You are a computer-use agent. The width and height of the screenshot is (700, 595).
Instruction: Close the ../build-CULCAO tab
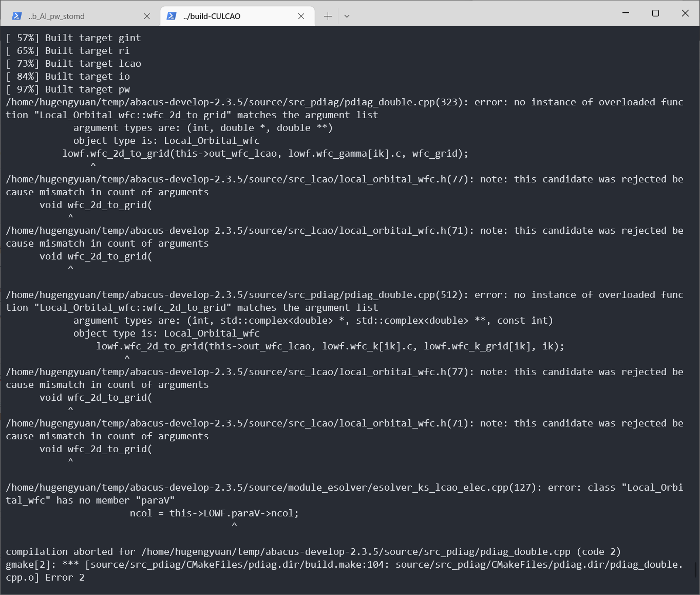301,16
